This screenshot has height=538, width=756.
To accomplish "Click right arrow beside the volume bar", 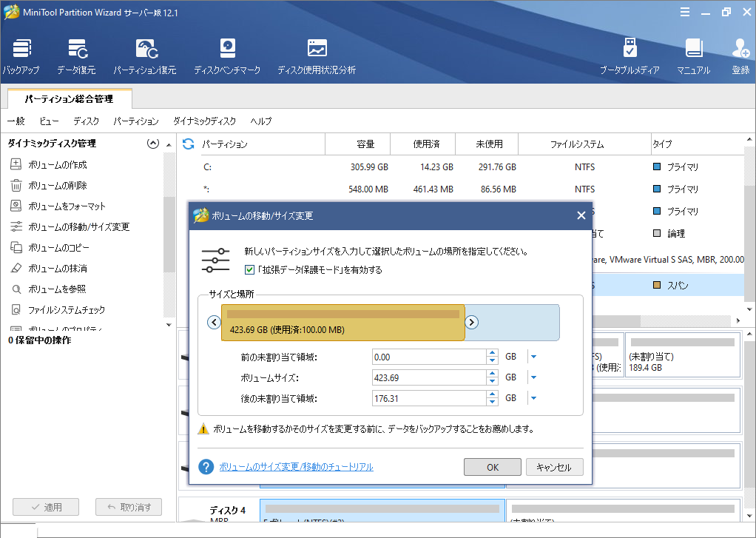I will coord(471,322).
